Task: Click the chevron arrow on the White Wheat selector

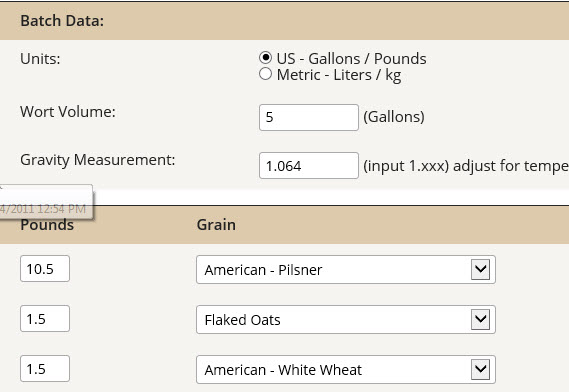Action: tap(480, 369)
